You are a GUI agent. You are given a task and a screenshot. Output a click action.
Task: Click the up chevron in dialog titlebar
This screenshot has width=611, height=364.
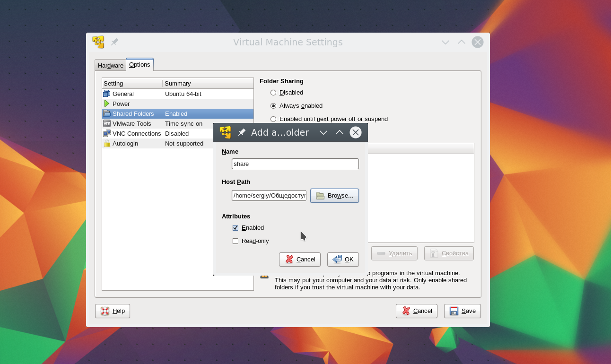(x=340, y=132)
